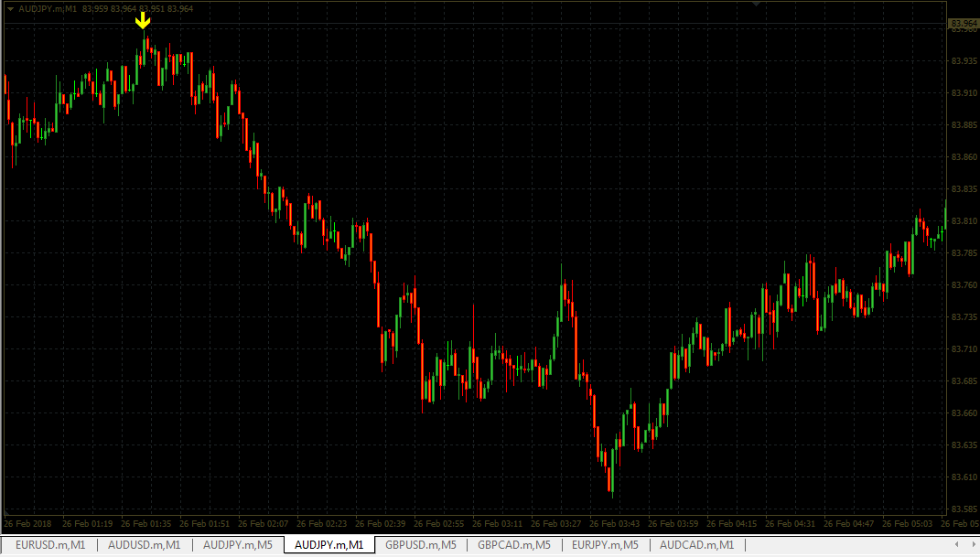Click the 83.810 price scale label
980x557 pixels.
[964, 221]
